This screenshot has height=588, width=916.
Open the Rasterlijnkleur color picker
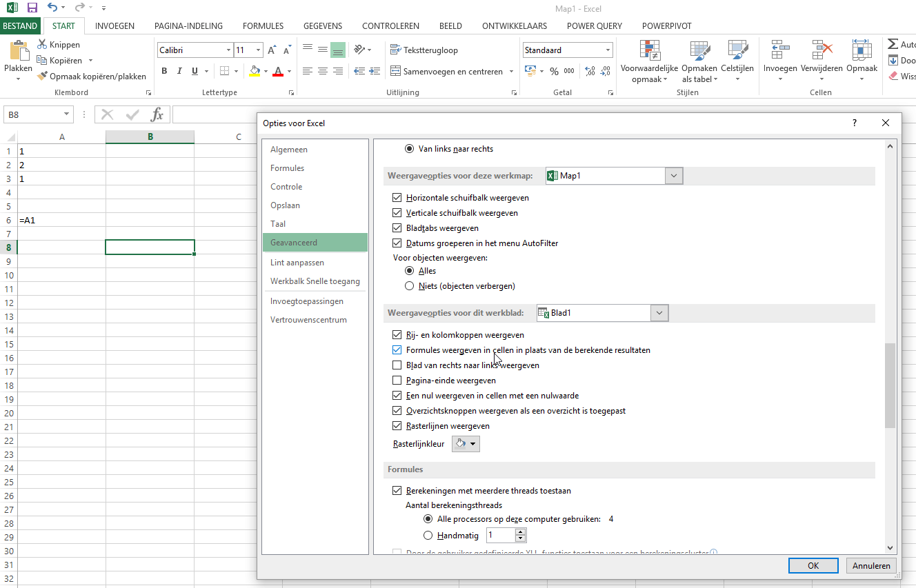[466, 444]
